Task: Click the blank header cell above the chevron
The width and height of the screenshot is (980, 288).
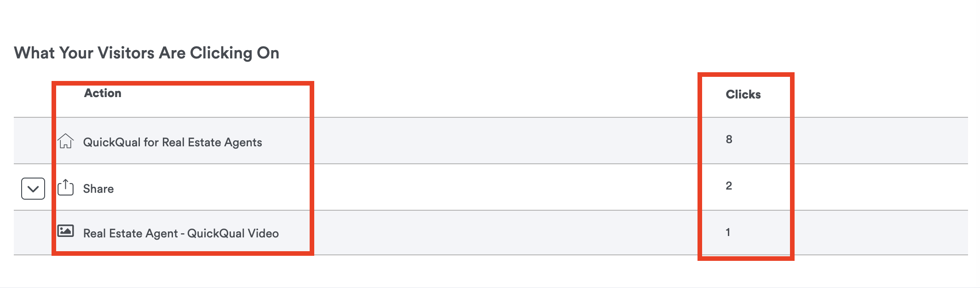Action: tap(33, 94)
